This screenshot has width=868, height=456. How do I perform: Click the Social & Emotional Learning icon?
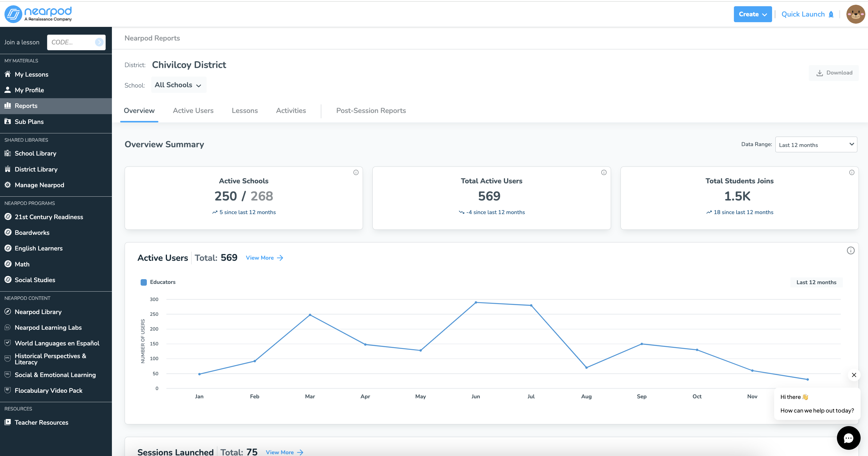click(x=7, y=374)
